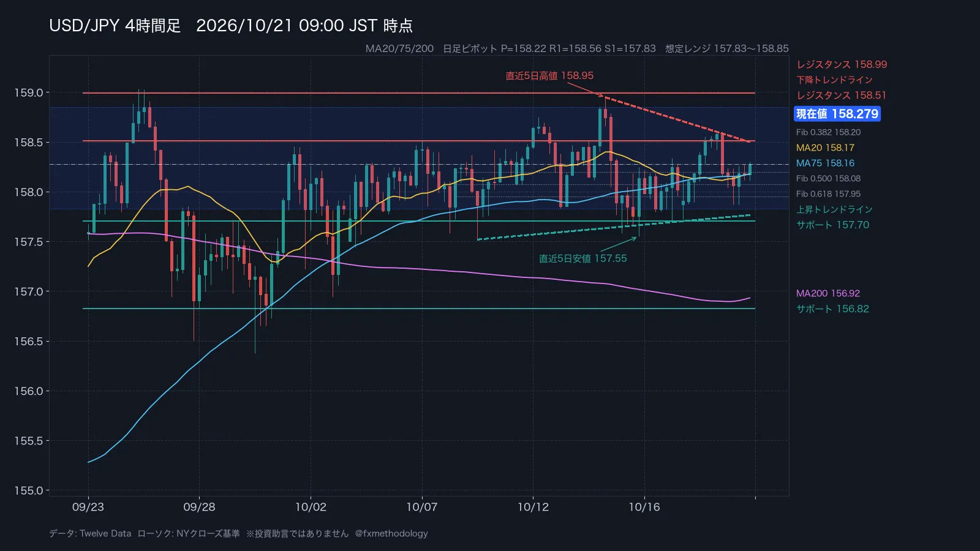The height and width of the screenshot is (551, 980).
Task: Click the 'MA20 158.17' legend label
Action: [825, 148]
